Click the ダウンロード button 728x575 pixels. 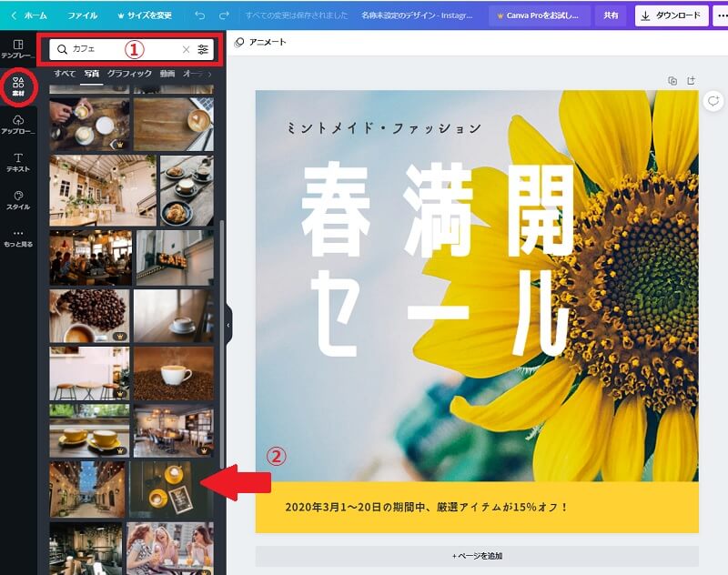[671, 15]
